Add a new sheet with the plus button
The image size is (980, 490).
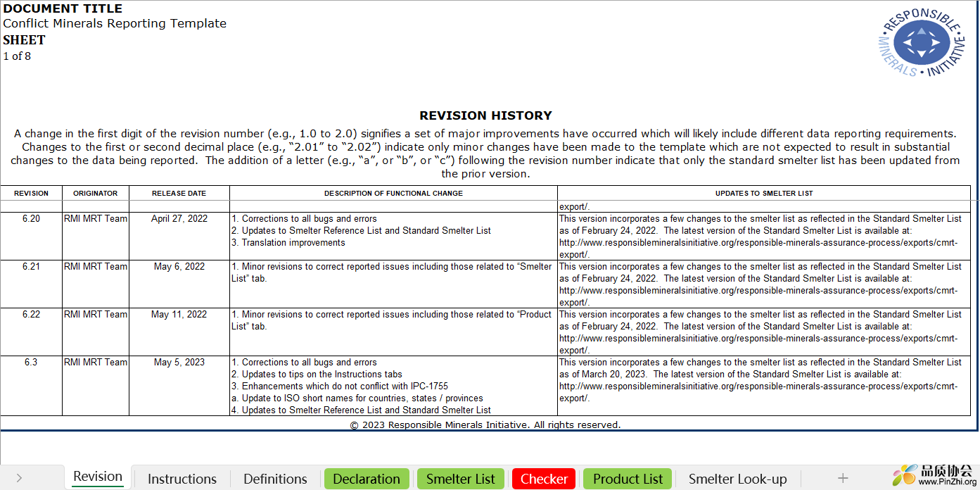(843, 479)
